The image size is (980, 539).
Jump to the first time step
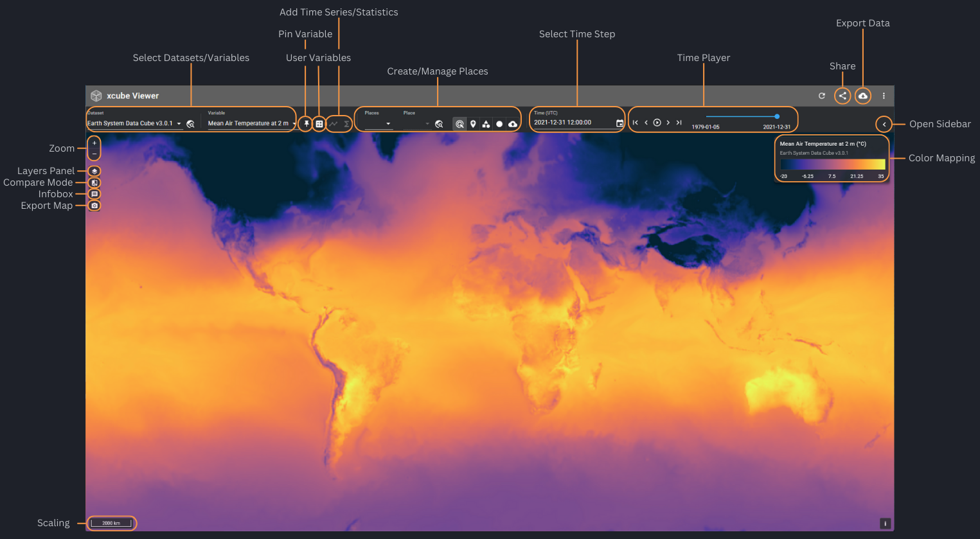pyautogui.click(x=636, y=123)
